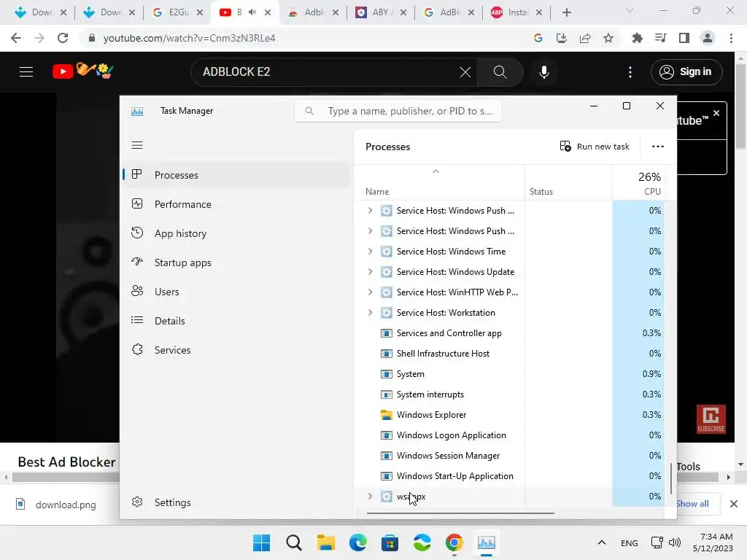Click Show all downloads link
This screenshot has width=747, height=560.
(x=692, y=504)
